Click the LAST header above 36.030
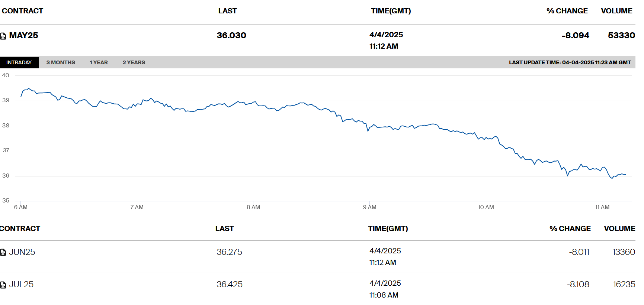644x305 pixels. click(227, 11)
